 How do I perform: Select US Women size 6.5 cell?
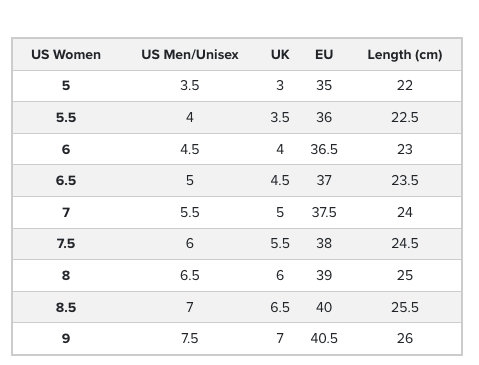click(x=66, y=180)
